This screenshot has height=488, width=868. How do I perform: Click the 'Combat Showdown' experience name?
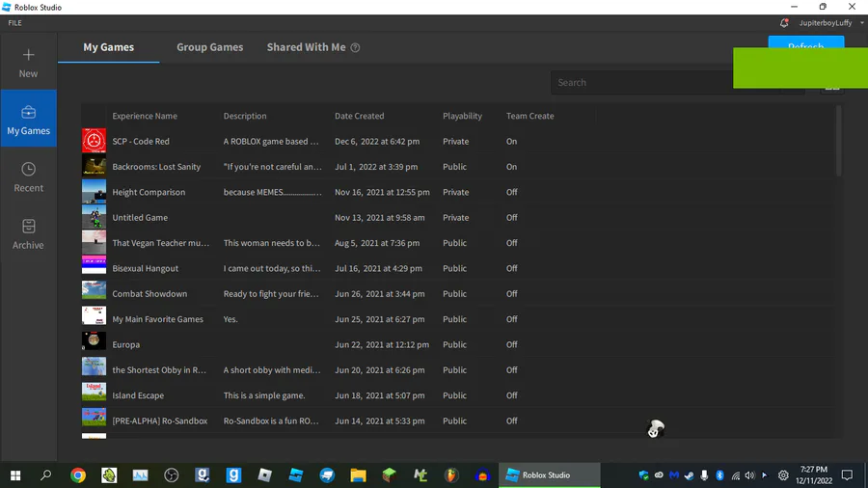pyautogui.click(x=149, y=294)
